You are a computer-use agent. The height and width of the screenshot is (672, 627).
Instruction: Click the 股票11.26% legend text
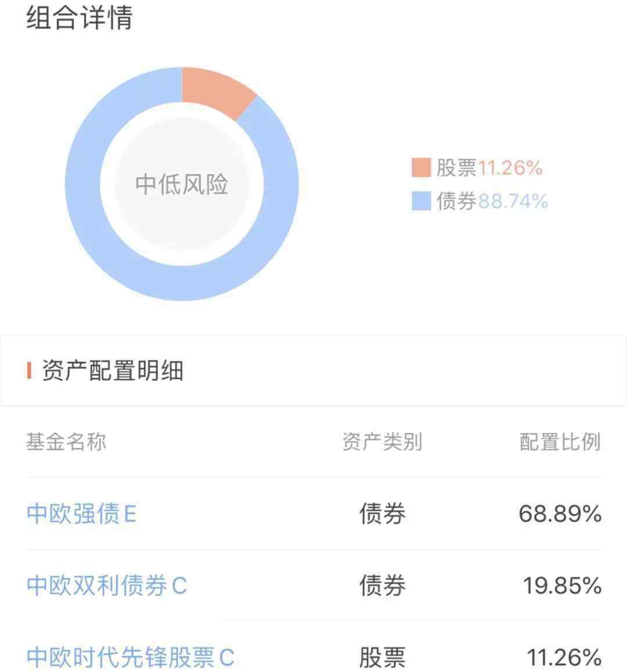point(489,168)
